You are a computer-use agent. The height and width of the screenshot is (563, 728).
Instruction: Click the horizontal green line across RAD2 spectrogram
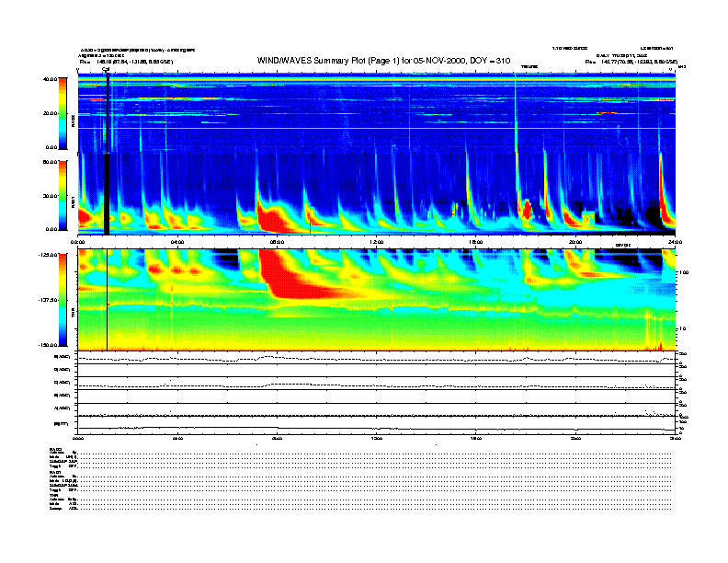click(377, 128)
